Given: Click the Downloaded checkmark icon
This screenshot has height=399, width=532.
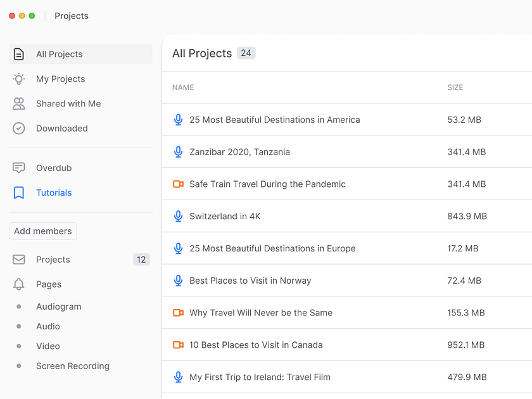Looking at the screenshot, I should (19, 128).
